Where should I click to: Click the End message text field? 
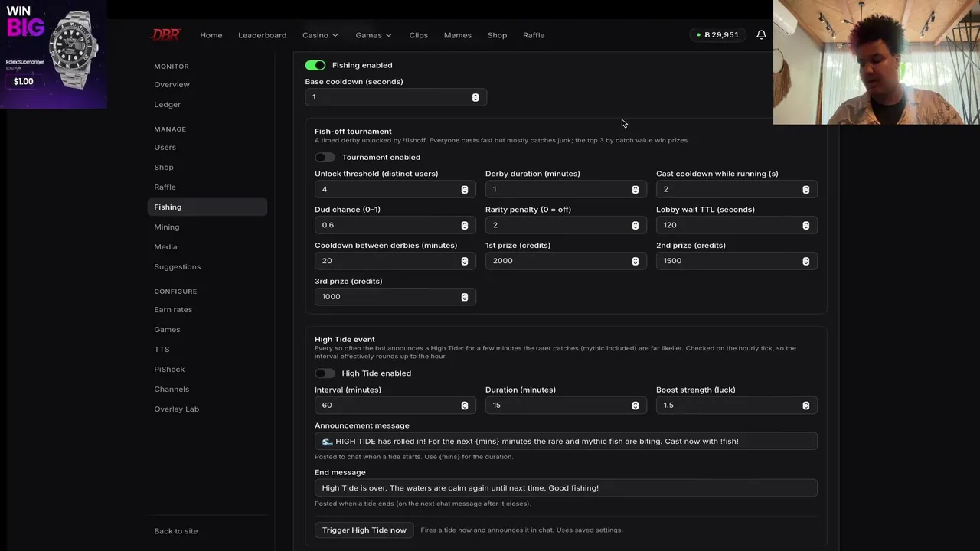[566, 487]
